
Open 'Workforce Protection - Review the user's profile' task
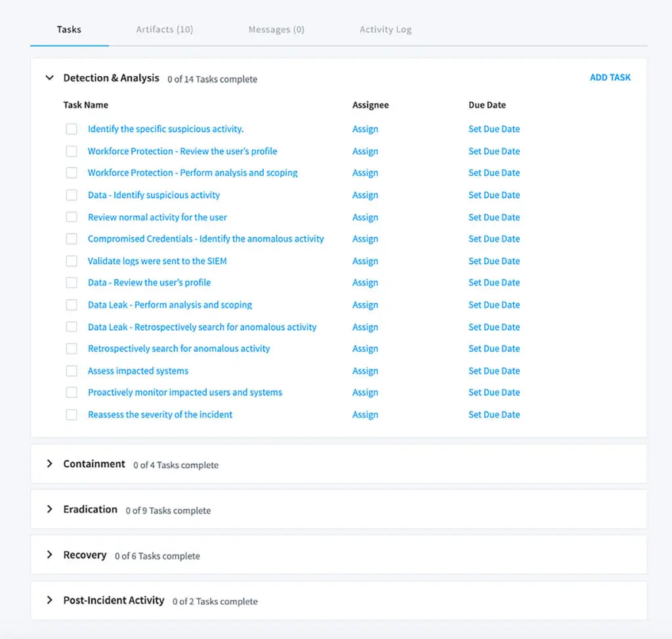[x=182, y=151]
